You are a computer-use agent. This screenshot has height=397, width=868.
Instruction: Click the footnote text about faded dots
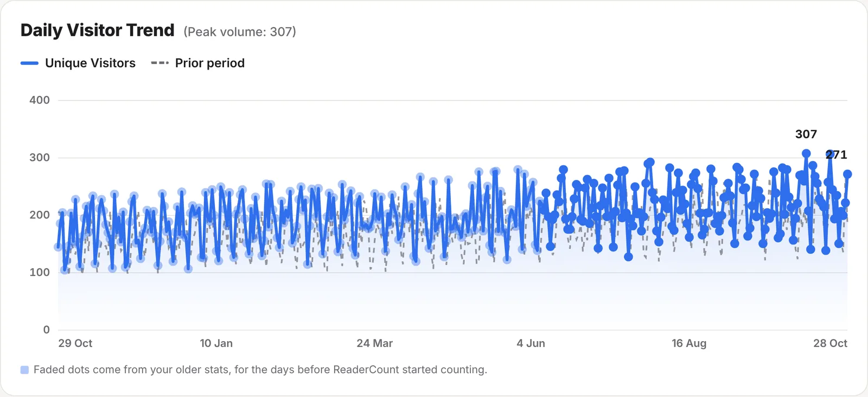[x=260, y=370]
